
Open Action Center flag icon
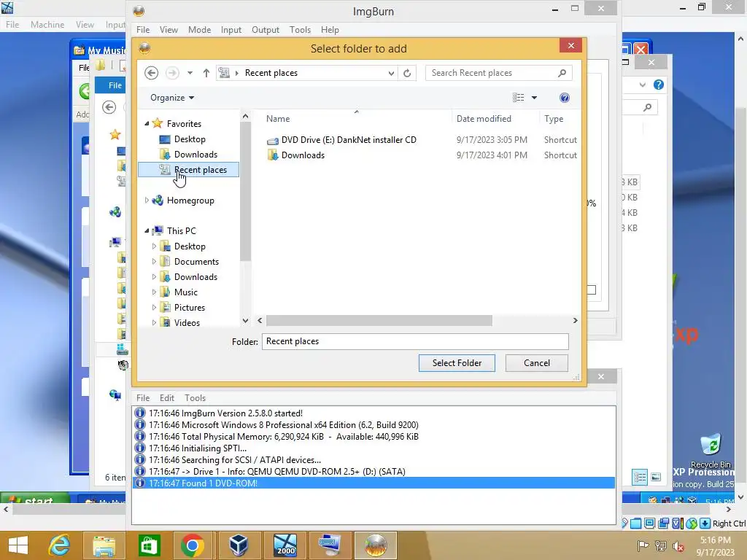pos(643,546)
